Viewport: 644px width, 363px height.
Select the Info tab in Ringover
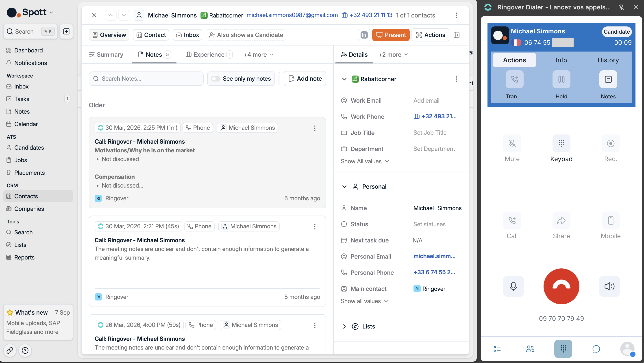click(x=561, y=60)
